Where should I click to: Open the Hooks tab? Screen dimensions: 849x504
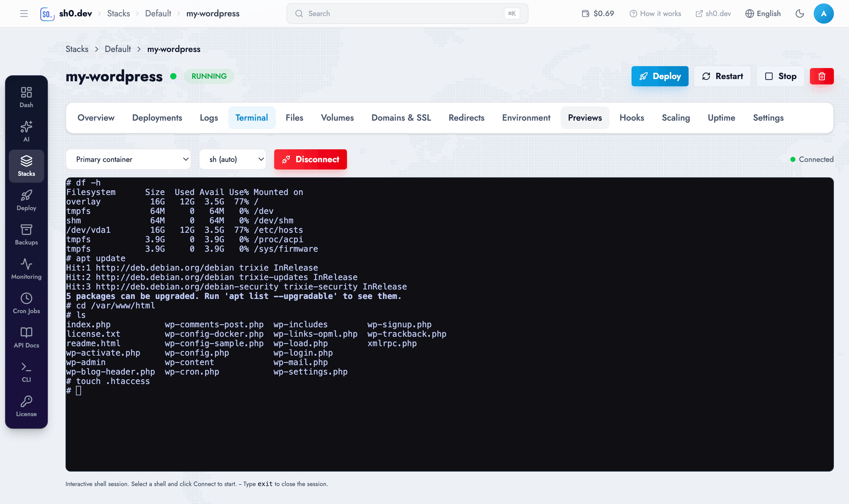(x=632, y=118)
